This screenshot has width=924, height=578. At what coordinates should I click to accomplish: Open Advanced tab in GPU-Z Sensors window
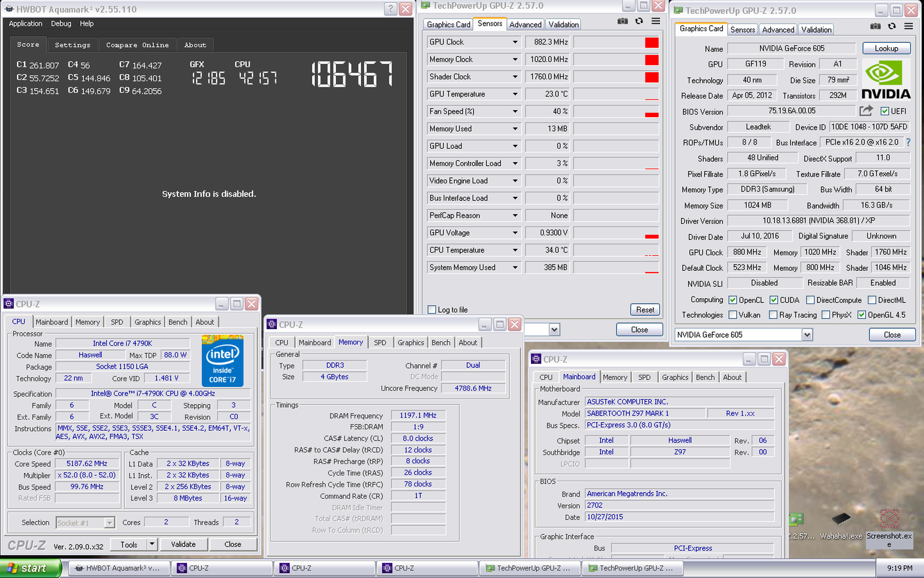point(525,25)
